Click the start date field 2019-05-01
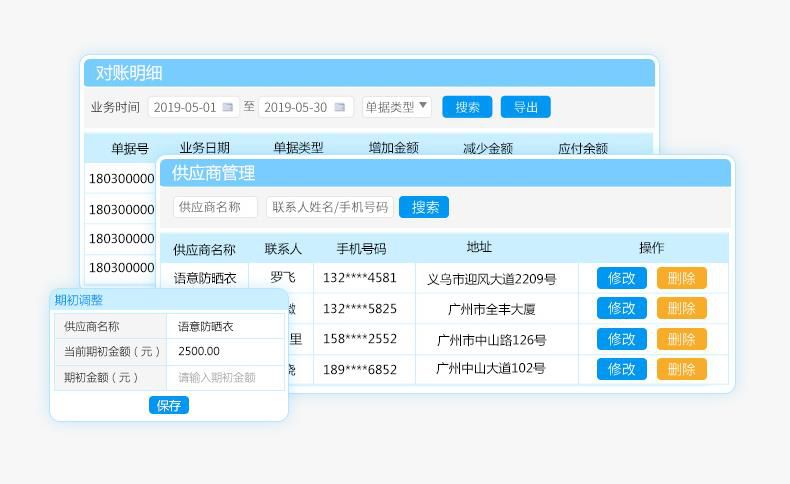Image resolution: width=790 pixels, height=484 pixels. 185,107
